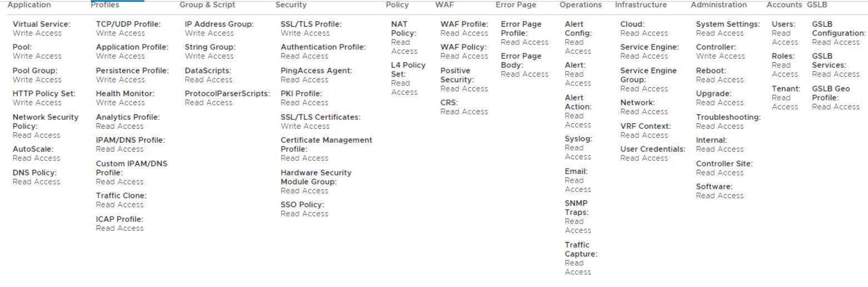The height and width of the screenshot is (287, 868).
Task: Click the Virtual Service permission label
Action: [42, 24]
